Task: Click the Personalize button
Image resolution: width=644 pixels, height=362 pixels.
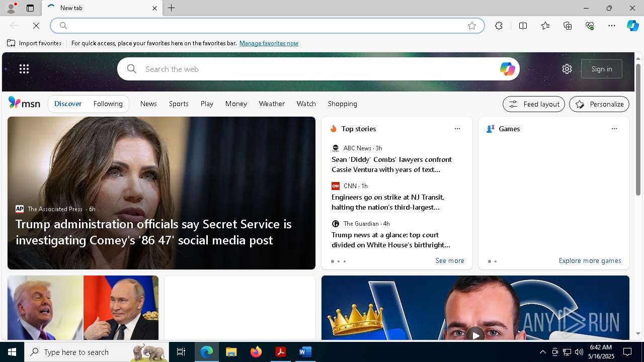Action: pos(599,104)
